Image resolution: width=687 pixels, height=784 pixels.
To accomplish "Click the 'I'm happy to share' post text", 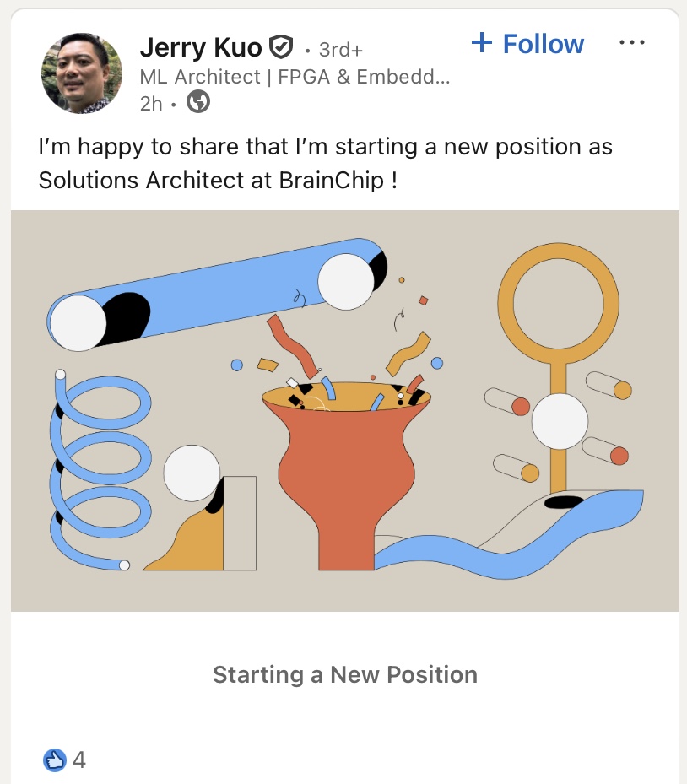I will click(325, 147).
